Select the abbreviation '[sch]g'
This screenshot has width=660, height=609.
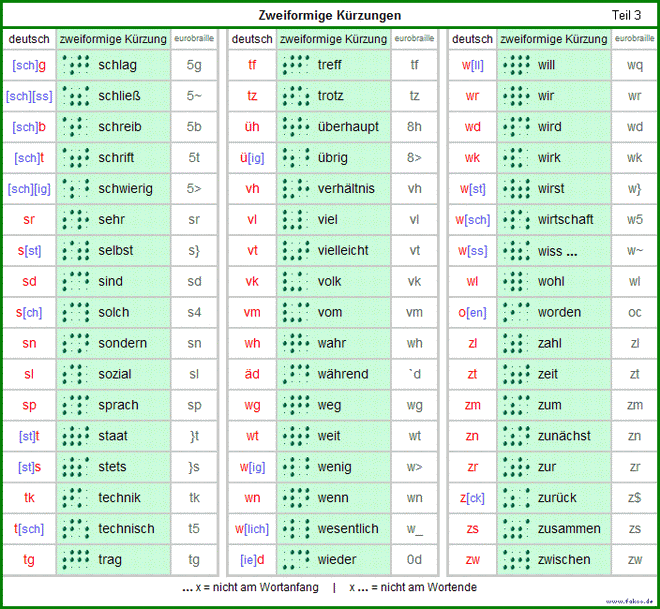click(x=29, y=66)
